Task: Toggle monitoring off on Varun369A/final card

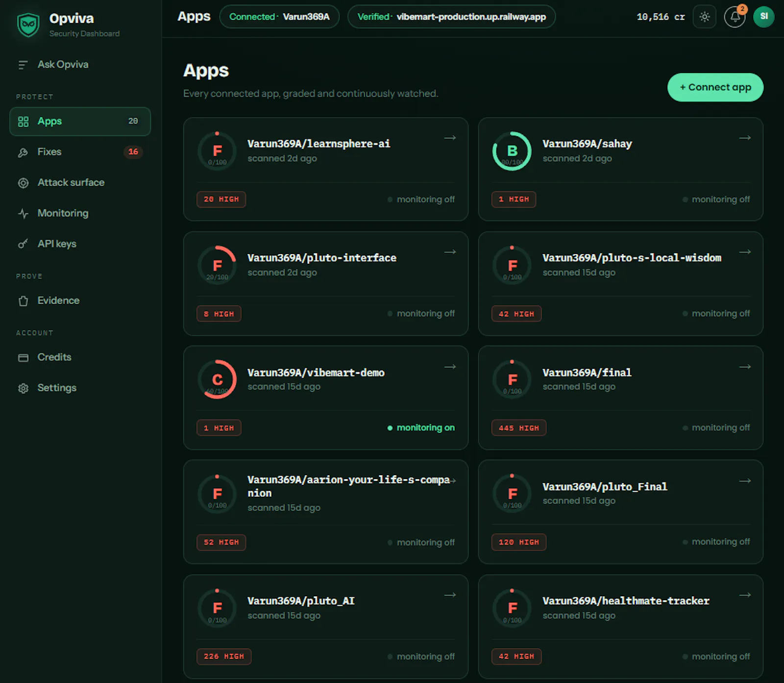Action: (x=716, y=428)
